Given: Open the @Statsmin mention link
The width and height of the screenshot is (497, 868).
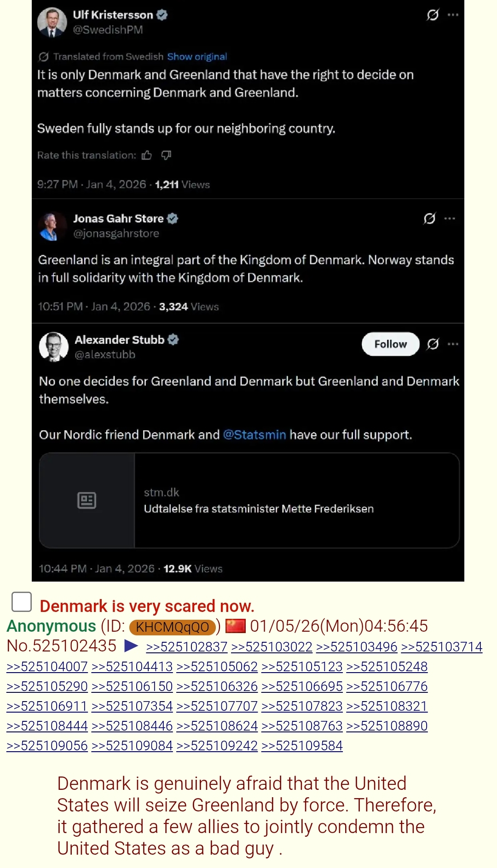Looking at the screenshot, I should pyautogui.click(x=254, y=435).
